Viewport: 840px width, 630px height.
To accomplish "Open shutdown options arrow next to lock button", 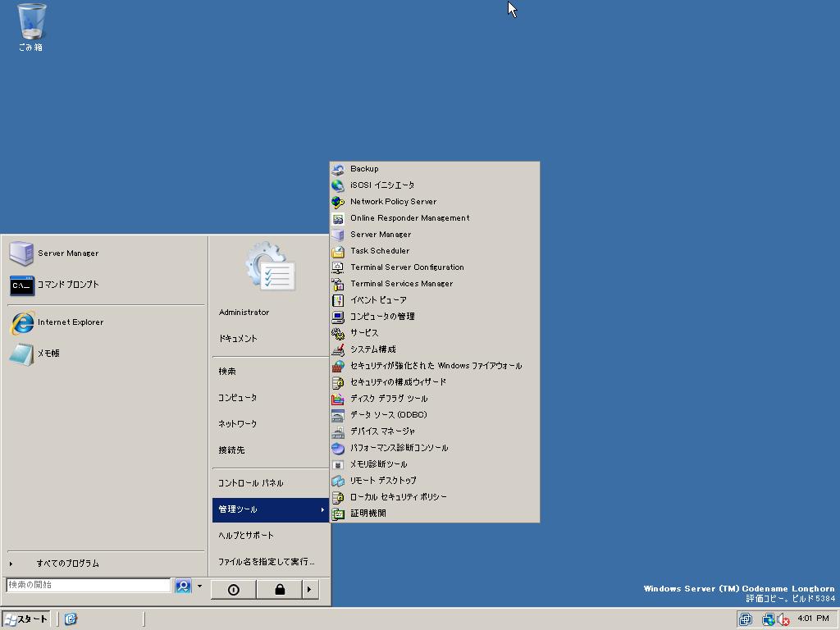I will pos(309,589).
